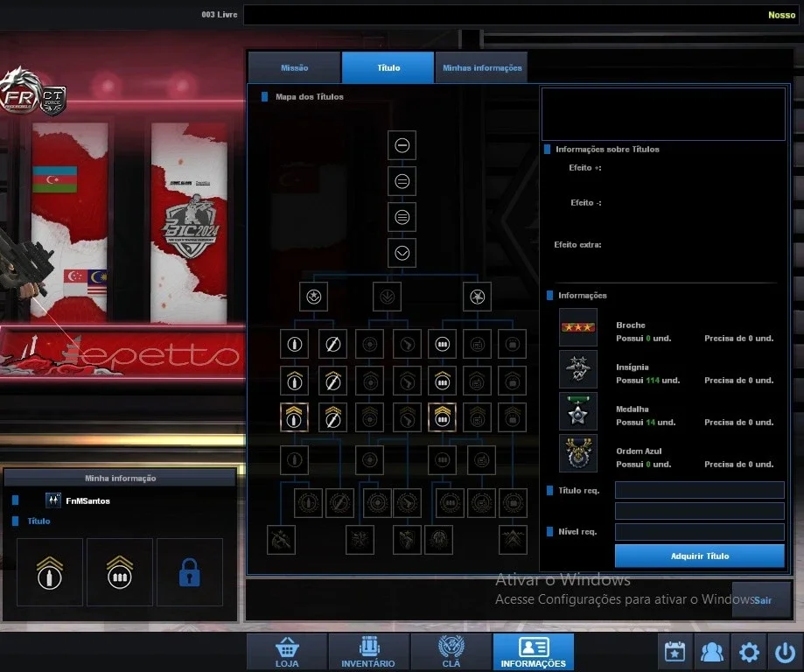Viewport: 804px width, 672px height.
Task: Select the triple-chevron knife title icon
Action: (x=332, y=417)
